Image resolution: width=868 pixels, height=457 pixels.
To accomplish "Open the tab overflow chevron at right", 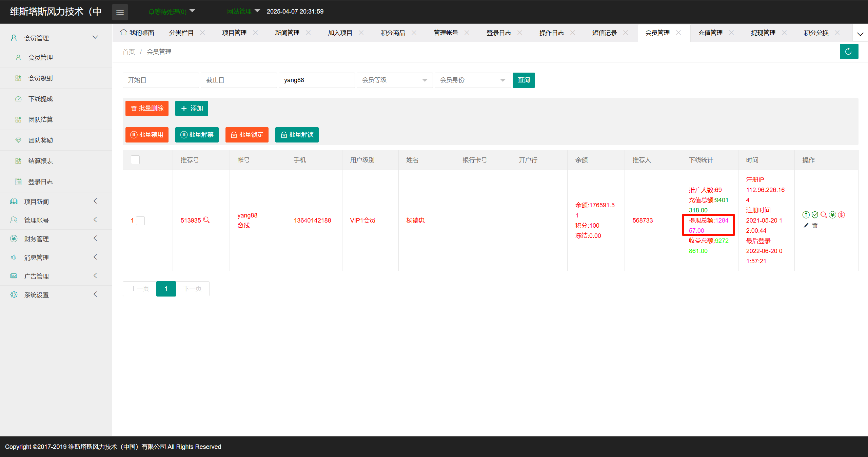I will tap(860, 34).
